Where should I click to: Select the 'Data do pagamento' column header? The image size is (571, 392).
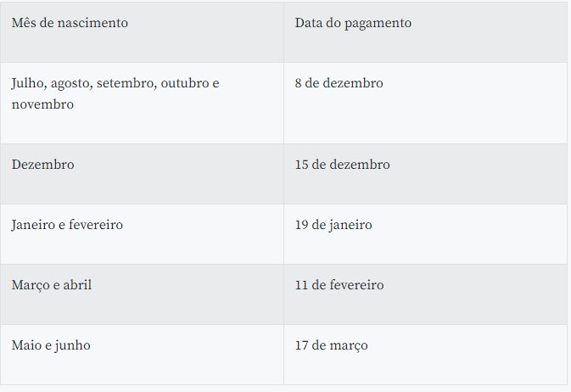coord(353,23)
